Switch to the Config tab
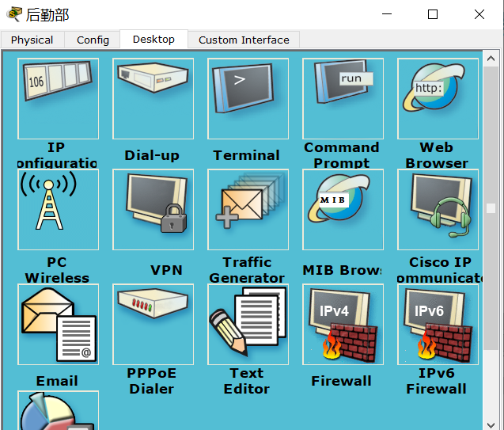The width and height of the screenshot is (504, 430). coord(93,40)
